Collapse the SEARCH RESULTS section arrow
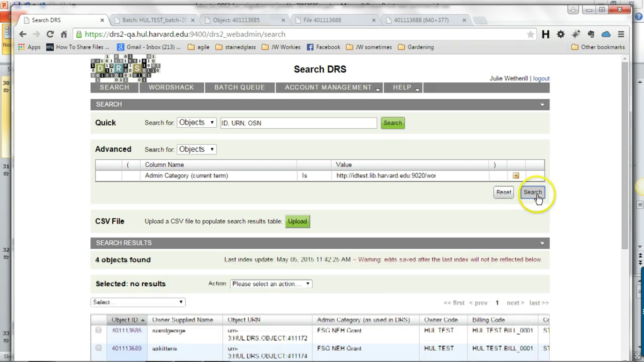The width and height of the screenshot is (644, 362). 542,243
